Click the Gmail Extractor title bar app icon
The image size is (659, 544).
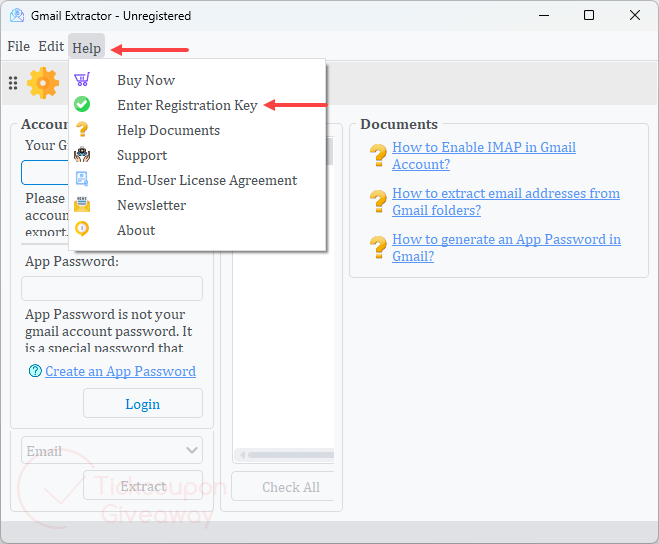[x=17, y=16]
